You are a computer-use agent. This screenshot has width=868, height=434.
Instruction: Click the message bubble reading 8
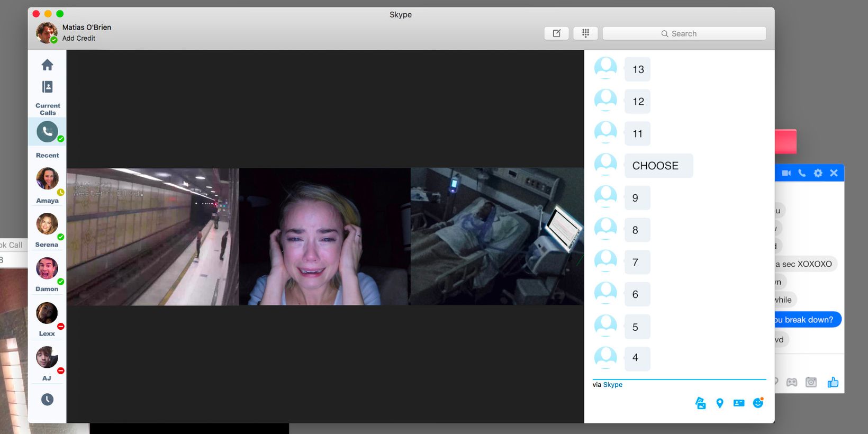[x=637, y=230]
